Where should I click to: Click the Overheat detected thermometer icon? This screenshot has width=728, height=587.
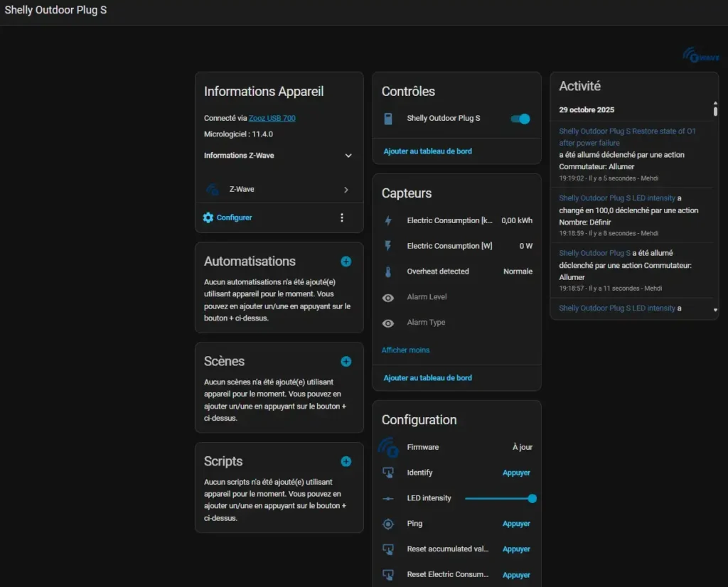point(388,271)
